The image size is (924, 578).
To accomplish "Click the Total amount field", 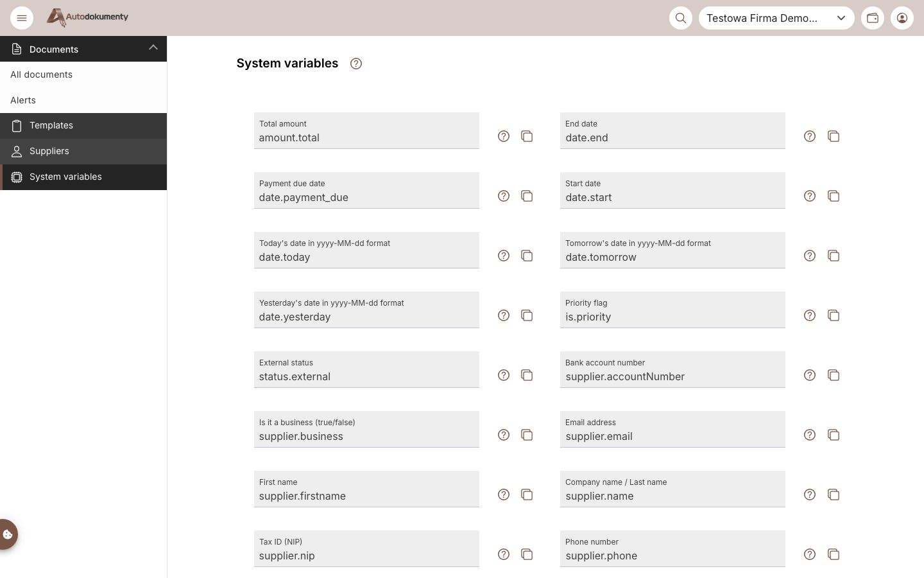I will click(x=366, y=131).
